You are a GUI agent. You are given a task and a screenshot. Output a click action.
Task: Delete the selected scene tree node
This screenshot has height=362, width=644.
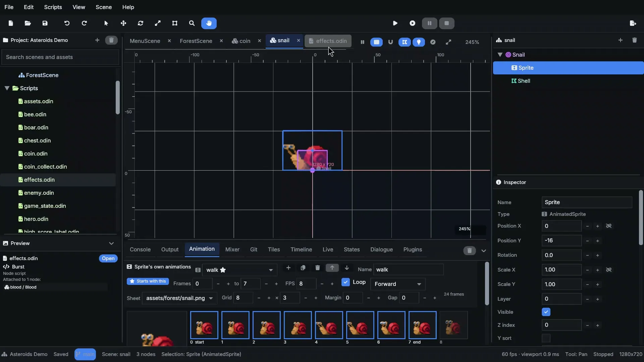click(635, 40)
